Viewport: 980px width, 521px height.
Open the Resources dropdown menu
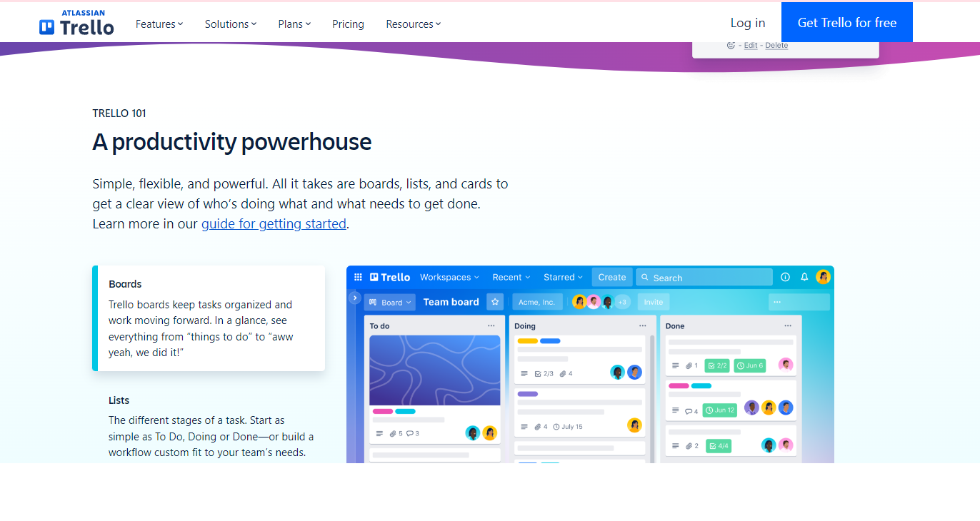click(x=414, y=24)
